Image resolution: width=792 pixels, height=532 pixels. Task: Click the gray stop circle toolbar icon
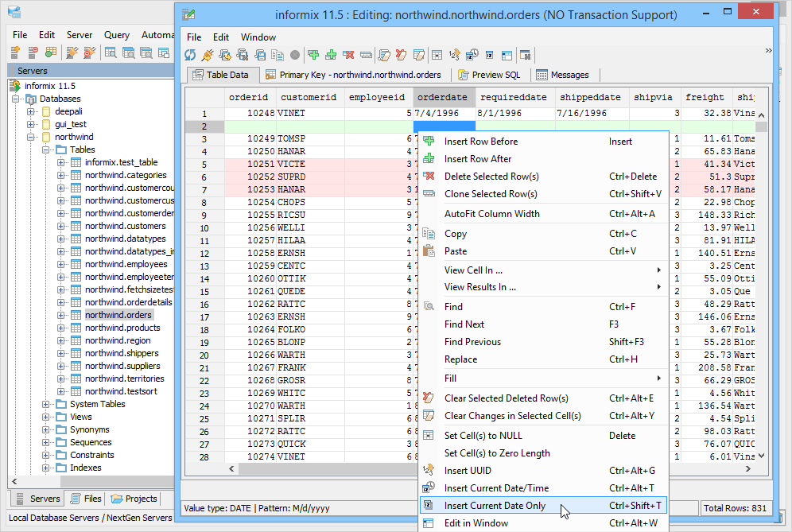click(295, 55)
